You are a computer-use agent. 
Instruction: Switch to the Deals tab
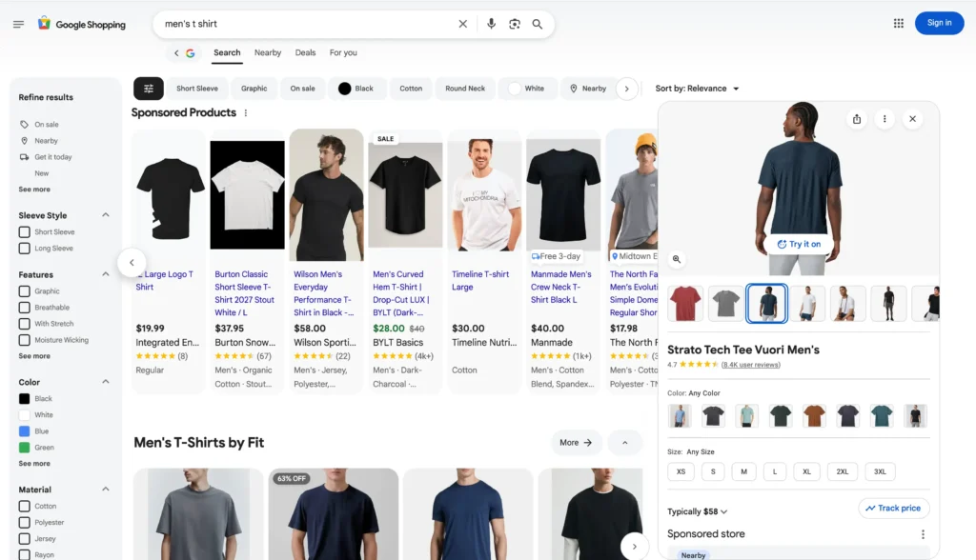[305, 53]
